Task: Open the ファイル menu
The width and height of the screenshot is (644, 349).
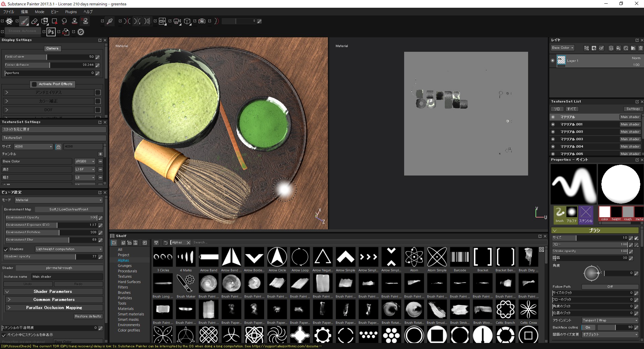Action: click(9, 12)
